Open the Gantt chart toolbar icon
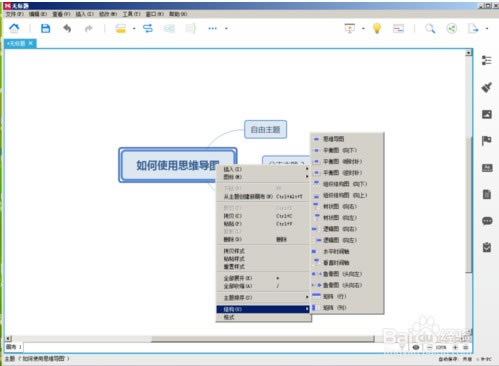The width and height of the screenshot is (499, 366). coord(398,29)
